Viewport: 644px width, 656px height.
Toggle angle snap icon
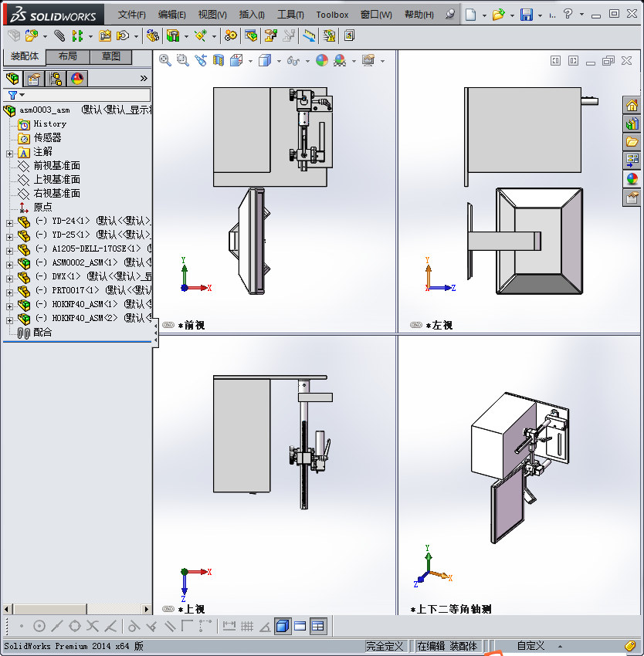(265, 627)
